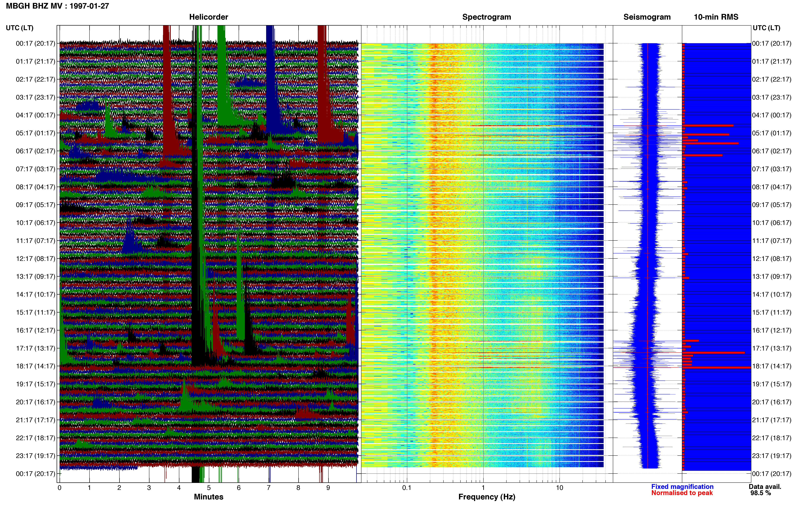Click the left axis label '12:17 (08:17)'
Screen dimensions: 812x508
tap(36, 259)
